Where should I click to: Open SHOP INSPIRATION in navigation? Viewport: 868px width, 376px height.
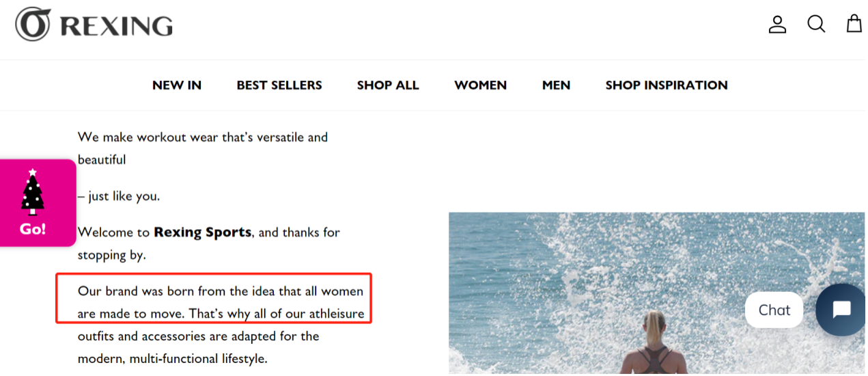click(667, 85)
